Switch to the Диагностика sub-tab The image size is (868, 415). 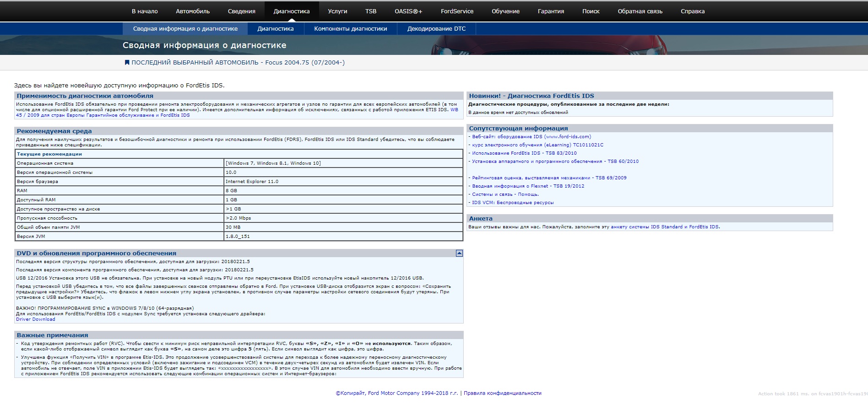click(276, 28)
